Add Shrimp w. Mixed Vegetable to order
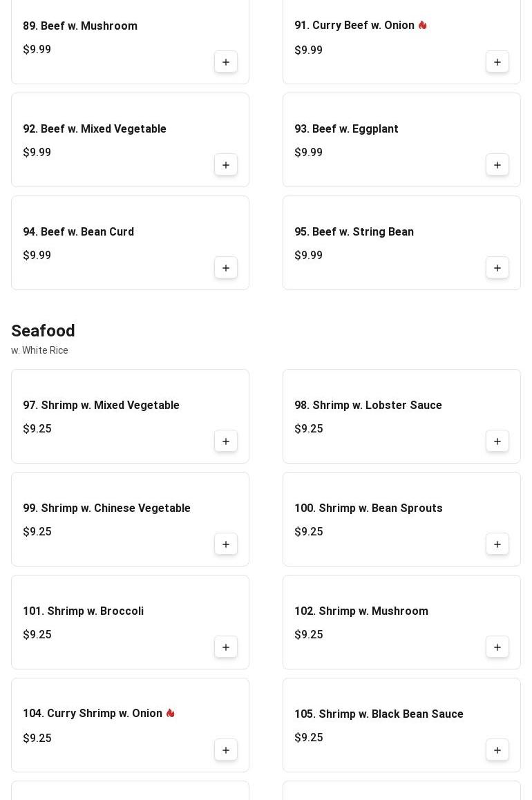 [x=226, y=441]
